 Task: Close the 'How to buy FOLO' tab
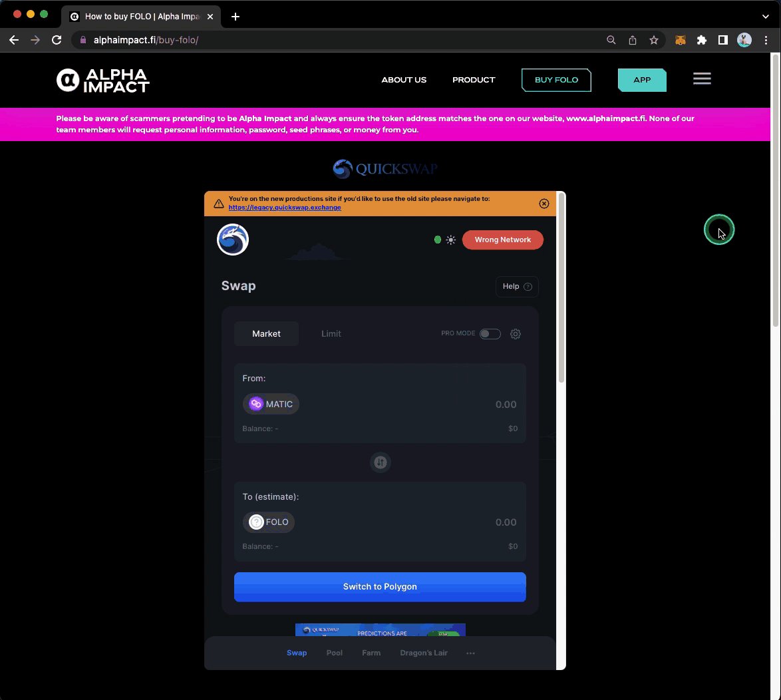(x=210, y=17)
